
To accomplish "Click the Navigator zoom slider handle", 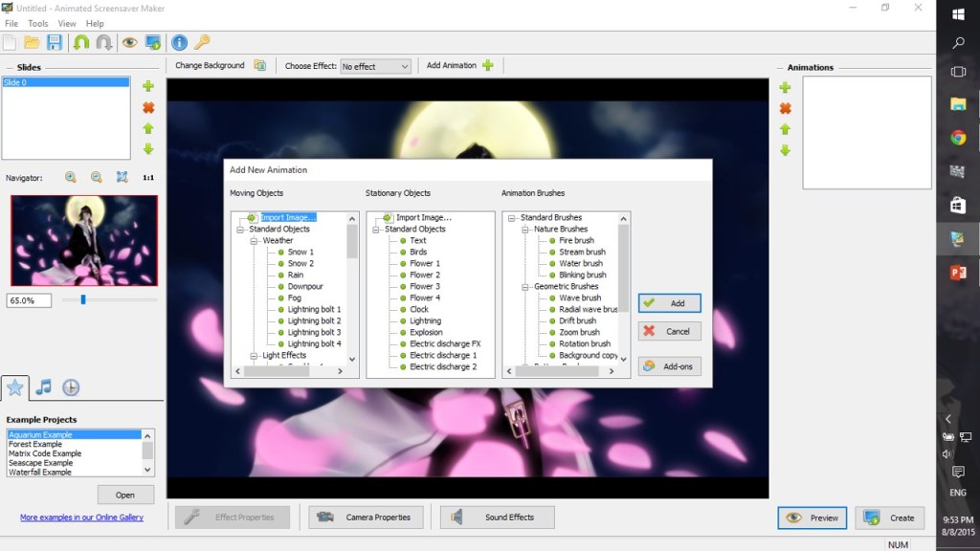I will pos(83,299).
